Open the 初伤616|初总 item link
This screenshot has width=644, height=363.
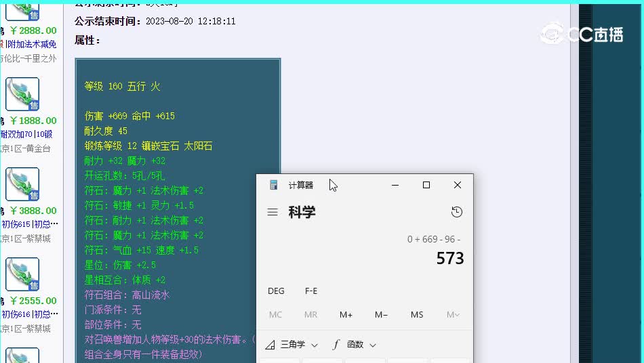point(30,314)
